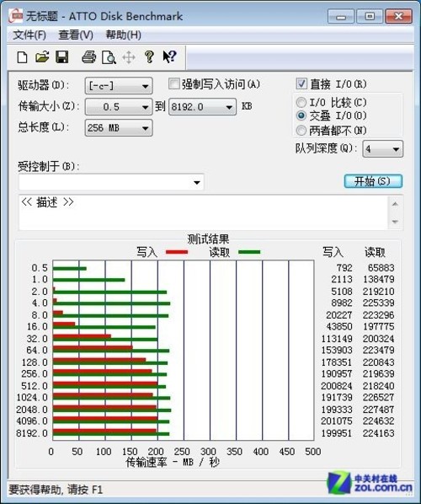
Task: Open the 文件(F) menu
Action: 29,35
